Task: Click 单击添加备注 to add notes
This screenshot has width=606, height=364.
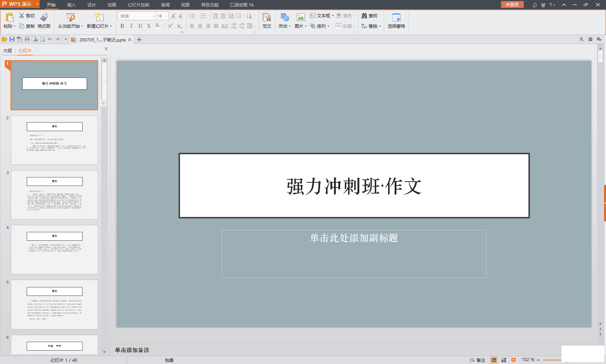Action: pyautogui.click(x=132, y=350)
